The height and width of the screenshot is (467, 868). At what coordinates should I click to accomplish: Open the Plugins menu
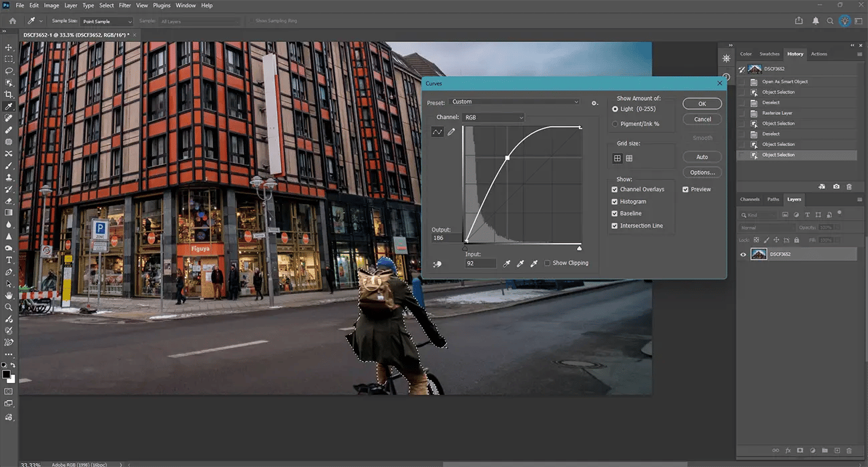tap(162, 5)
